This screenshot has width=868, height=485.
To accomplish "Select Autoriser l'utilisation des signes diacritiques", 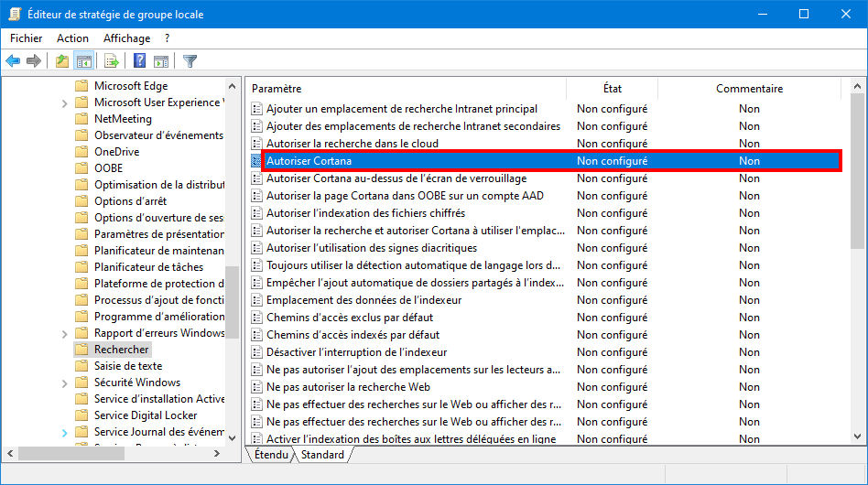I will pos(372,248).
